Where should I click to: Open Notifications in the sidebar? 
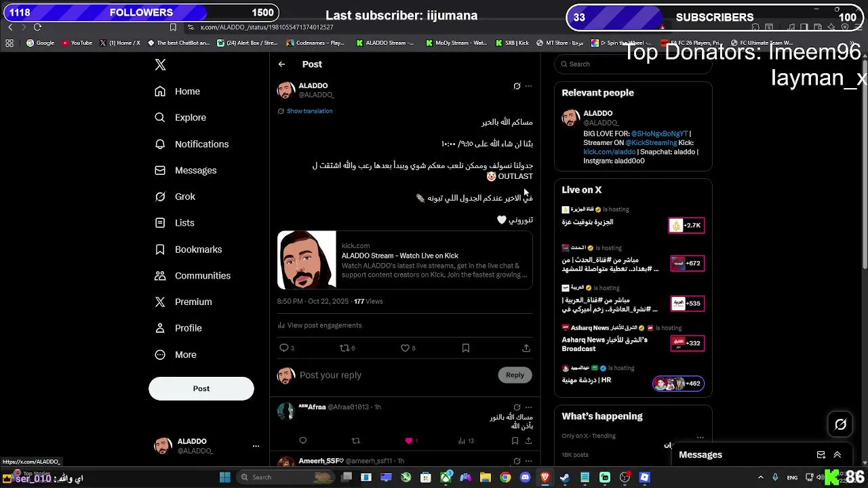click(x=191, y=144)
